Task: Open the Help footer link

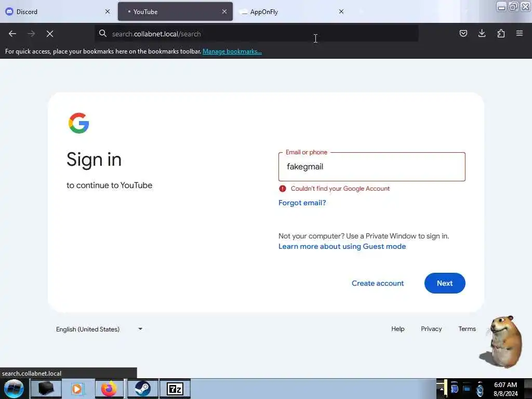Action: click(x=397, y=329)
